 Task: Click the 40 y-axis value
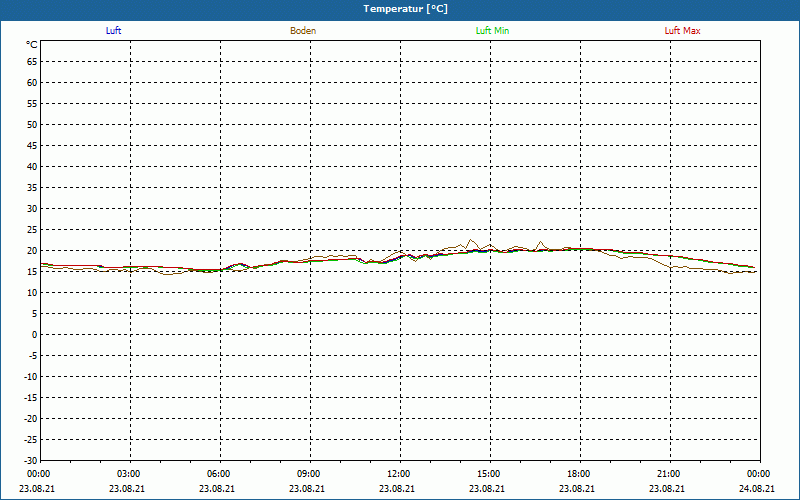coord(32,166)
